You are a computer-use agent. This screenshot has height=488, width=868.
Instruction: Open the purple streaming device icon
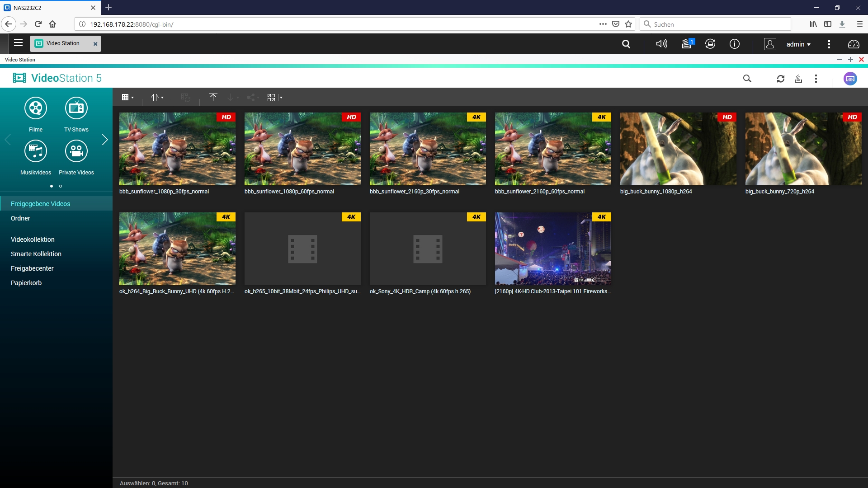click(x=850, y=79)
